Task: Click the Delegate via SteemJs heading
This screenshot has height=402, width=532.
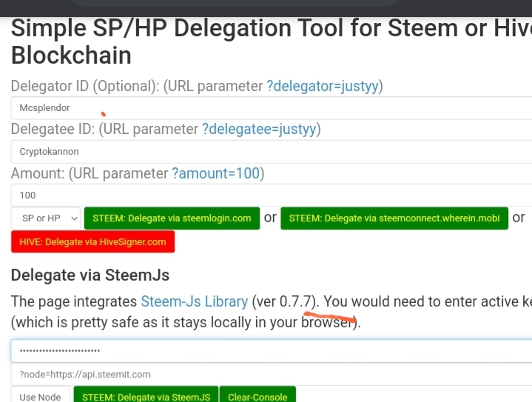Action: [90, 275]
